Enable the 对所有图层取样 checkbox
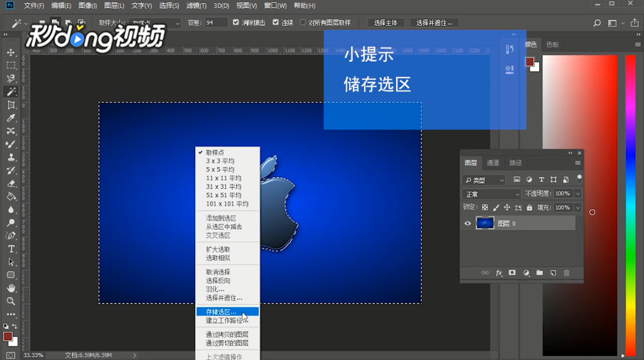644x360 pixels. pos(303,23)
